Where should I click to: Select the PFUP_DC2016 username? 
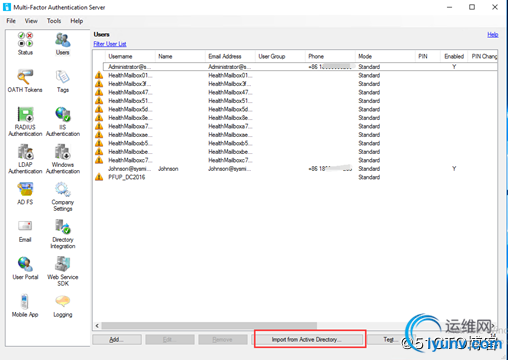[x=127, y=177]
